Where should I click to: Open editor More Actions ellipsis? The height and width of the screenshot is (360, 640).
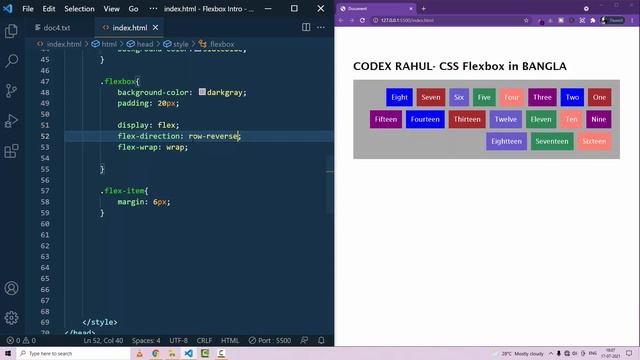tap(321, 27)
